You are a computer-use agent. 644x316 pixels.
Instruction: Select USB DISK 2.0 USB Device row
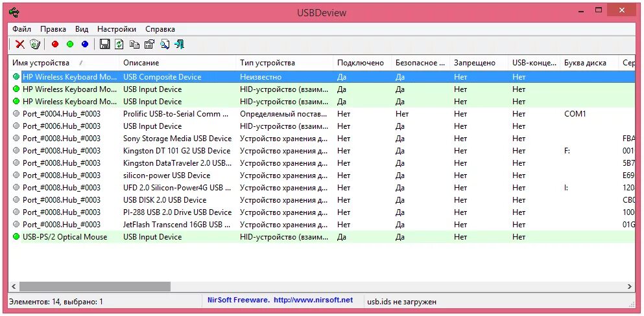coord(322,199)
